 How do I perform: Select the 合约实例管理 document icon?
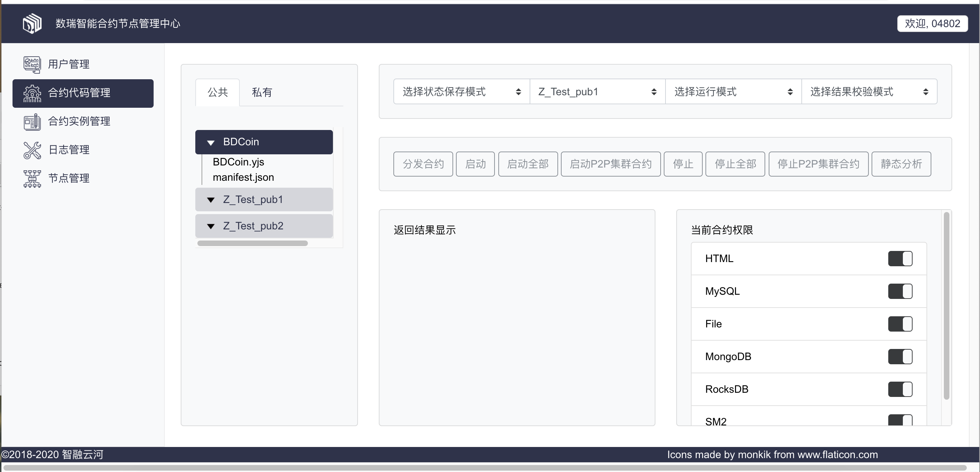click(x=32, y=122)
